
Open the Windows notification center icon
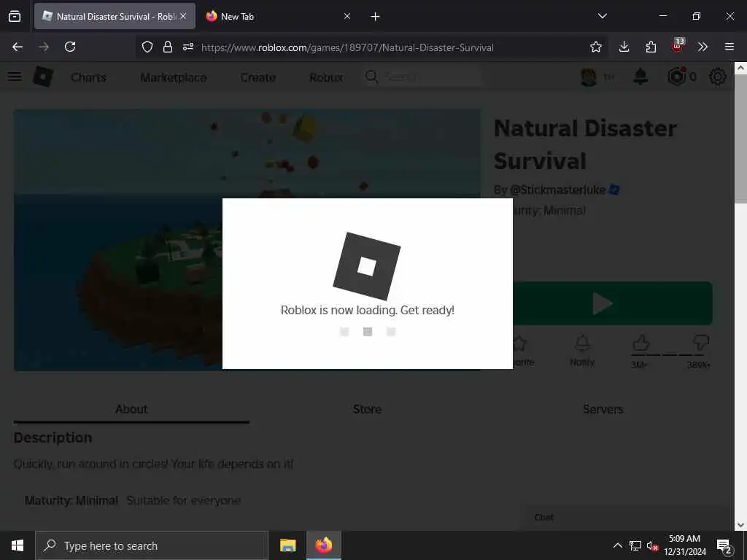tap(724, 546)
